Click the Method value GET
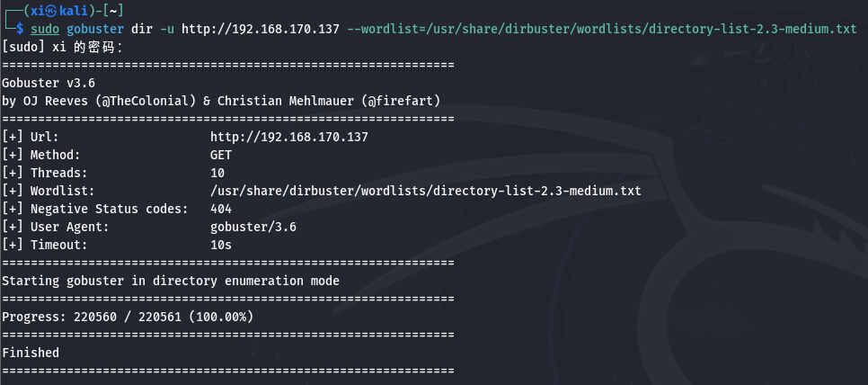This screenshot has height=385, width=868. (221, 155)
